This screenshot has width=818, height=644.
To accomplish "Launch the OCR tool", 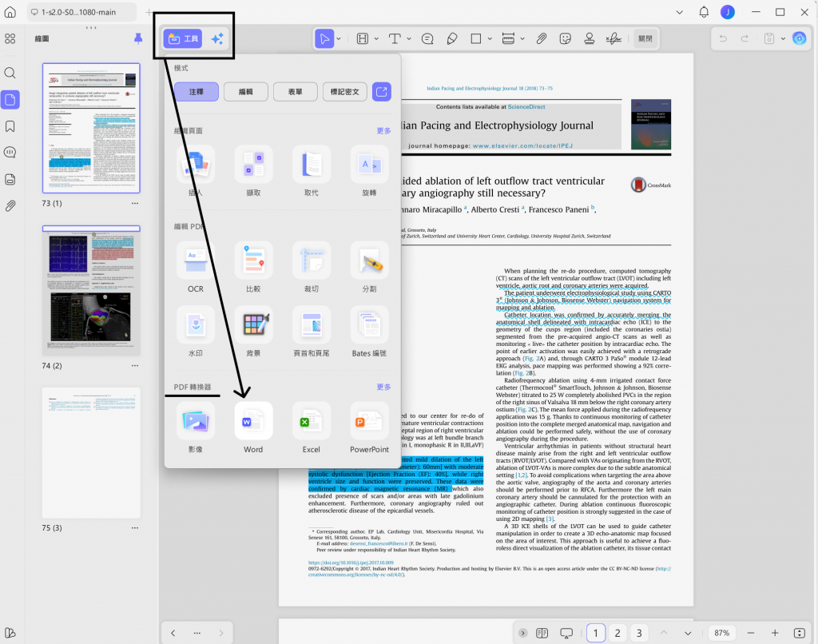I will [196, 267].
